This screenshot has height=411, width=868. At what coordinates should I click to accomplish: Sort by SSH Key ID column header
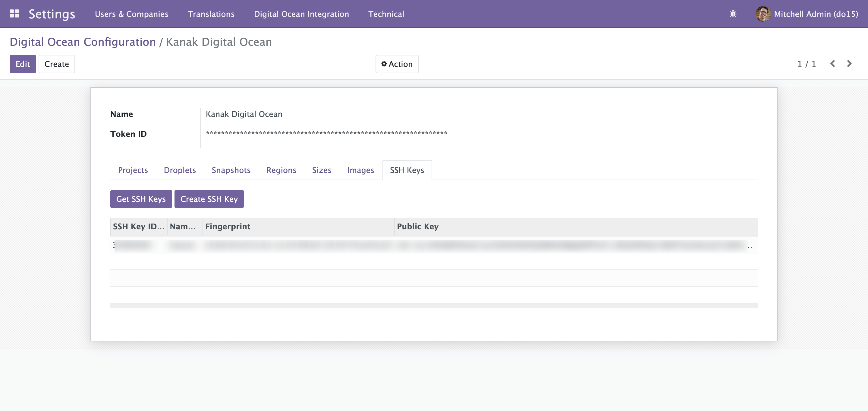coord(139,226)
